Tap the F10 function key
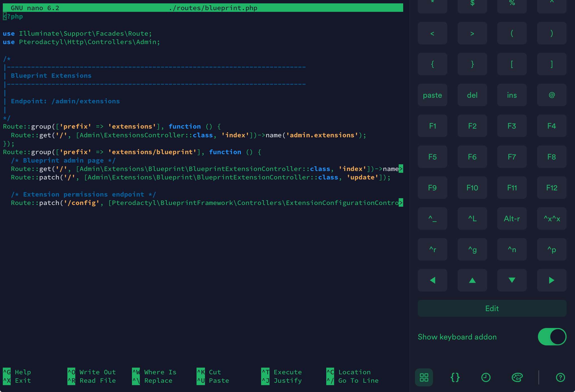This screenshot has height=392, width=575. (x=472, y=188)
